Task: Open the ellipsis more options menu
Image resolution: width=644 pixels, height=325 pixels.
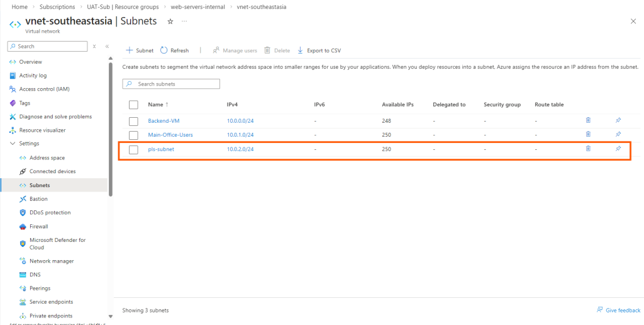Action: coord(184,21)
